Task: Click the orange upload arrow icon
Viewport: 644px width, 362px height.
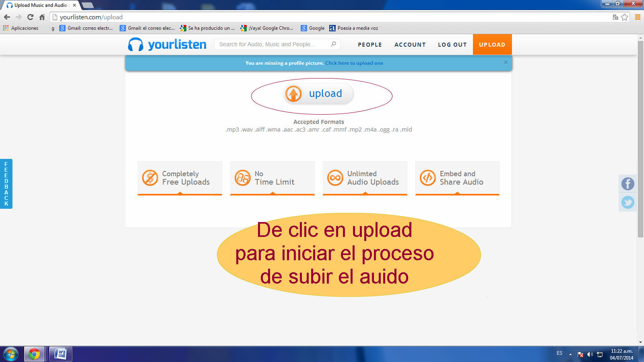Action: (293, 94)
